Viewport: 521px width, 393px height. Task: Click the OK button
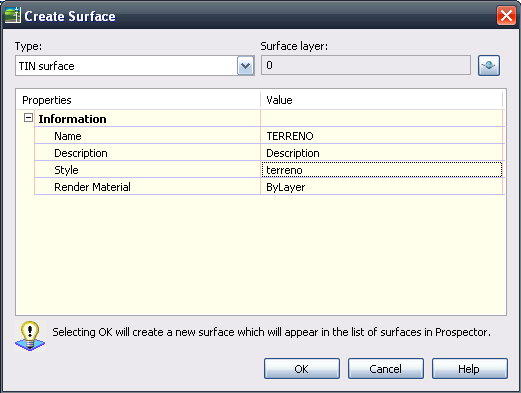pyautogui.click(x=302, y=369)
